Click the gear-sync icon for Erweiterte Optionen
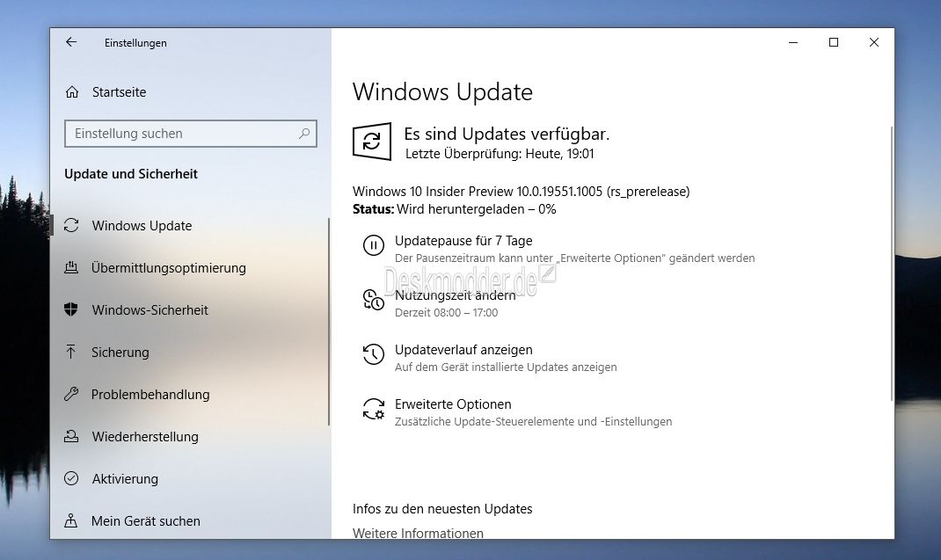Screen dimensions: 941x560 [373, 409]
